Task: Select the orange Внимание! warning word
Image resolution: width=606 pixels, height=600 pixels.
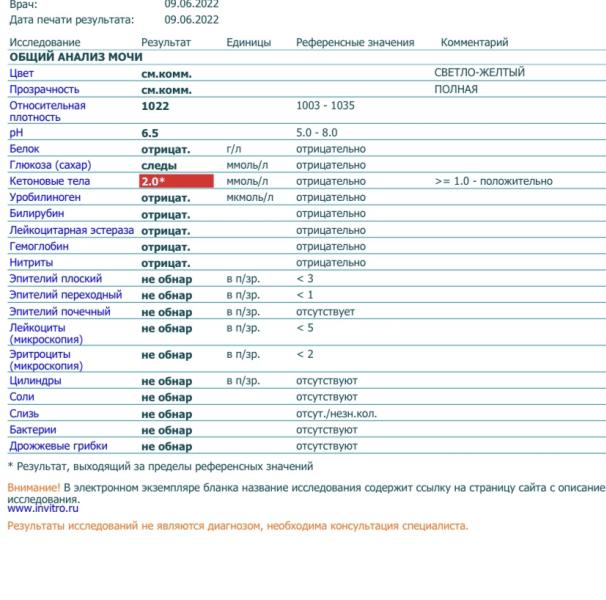Action: (x=34, y=488)
